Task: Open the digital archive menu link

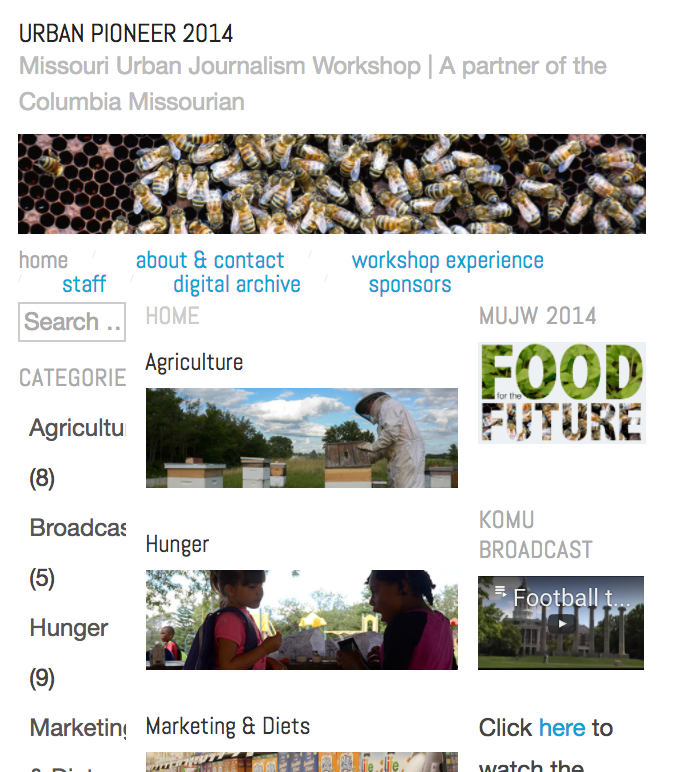Action: point(237,284)
